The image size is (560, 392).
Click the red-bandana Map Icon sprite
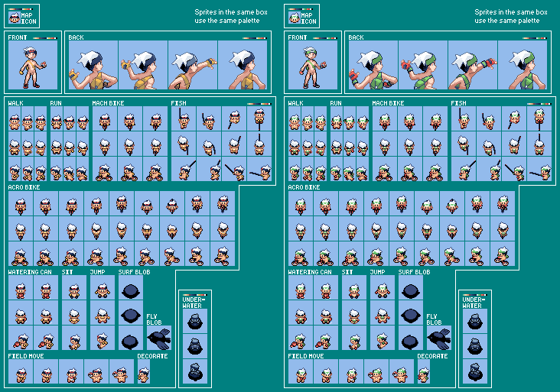coord(15,17)
